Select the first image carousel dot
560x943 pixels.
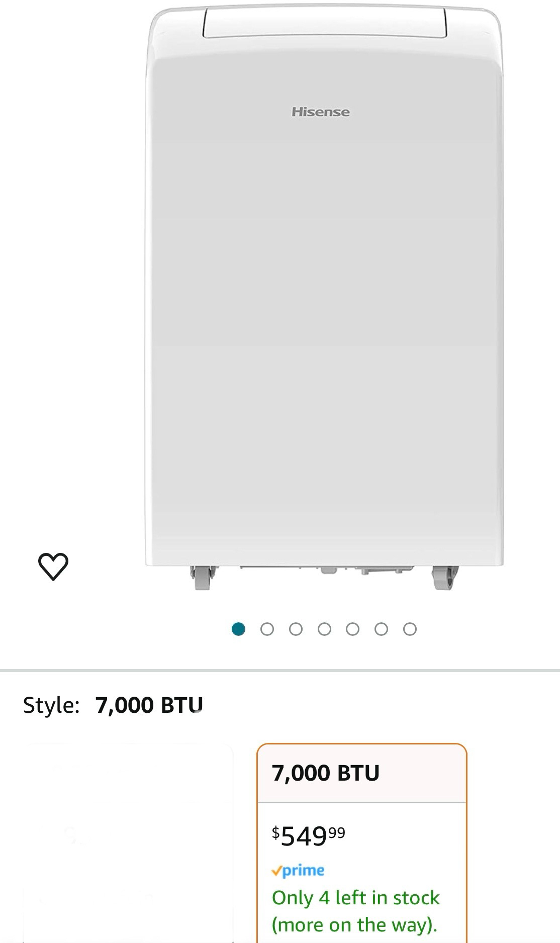(238, 629)
